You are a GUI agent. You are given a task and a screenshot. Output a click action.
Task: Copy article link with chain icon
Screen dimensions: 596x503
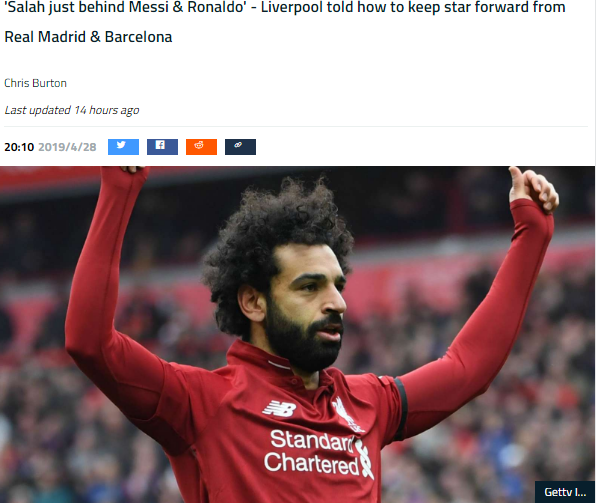(240, 147)
